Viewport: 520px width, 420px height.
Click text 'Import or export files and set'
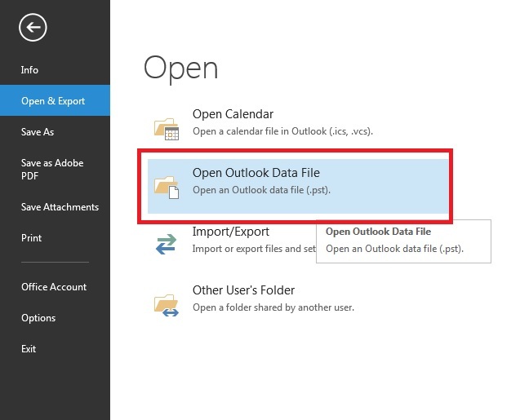point(254,249)
